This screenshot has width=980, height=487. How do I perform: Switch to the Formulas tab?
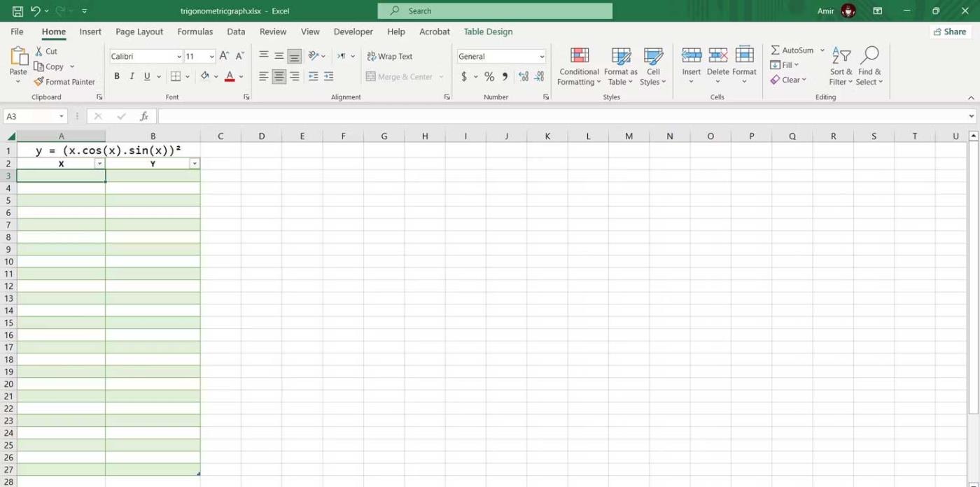[195, 31]
